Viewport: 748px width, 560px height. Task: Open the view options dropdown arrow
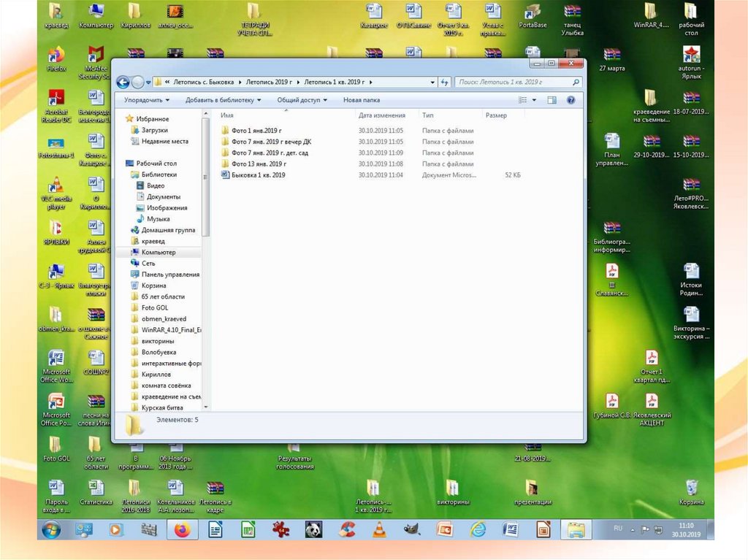[x=534, y=100]
